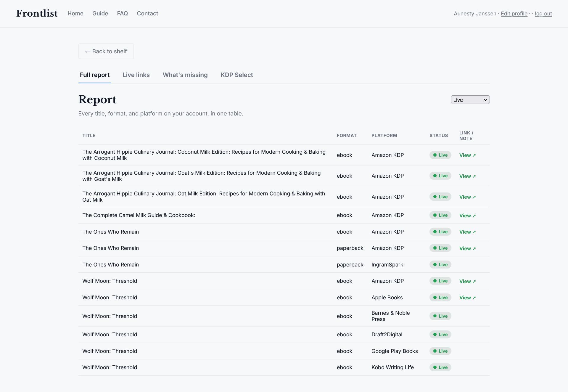The height and width of the screenshot is (392, 568).
Task: View Goat's Milk Edition listing link
Action: (x=467, y=176)
